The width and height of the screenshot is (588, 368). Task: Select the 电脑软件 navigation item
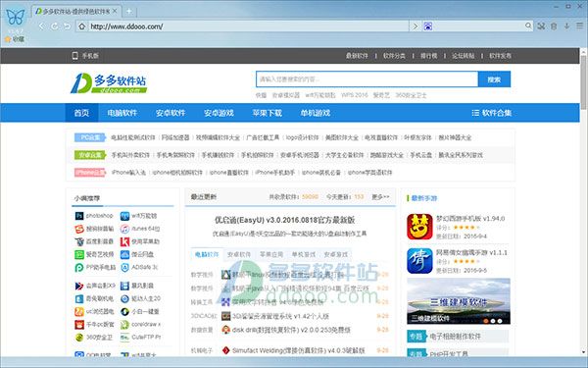tap(122, 113)
